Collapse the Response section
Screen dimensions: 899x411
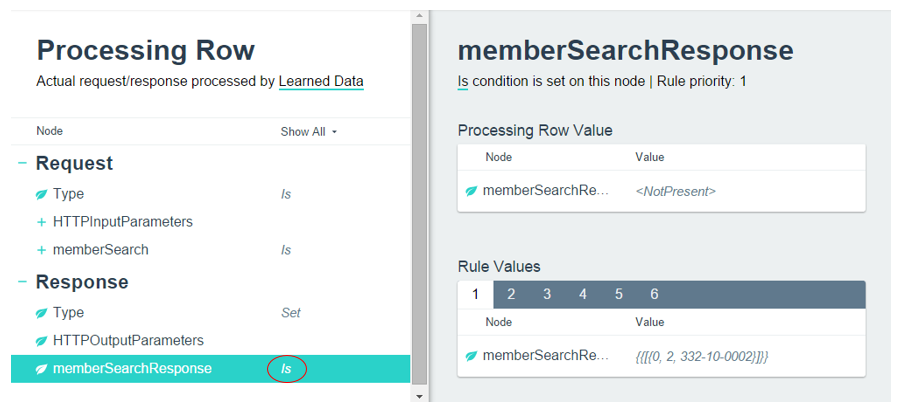click(x=22, y=282)
